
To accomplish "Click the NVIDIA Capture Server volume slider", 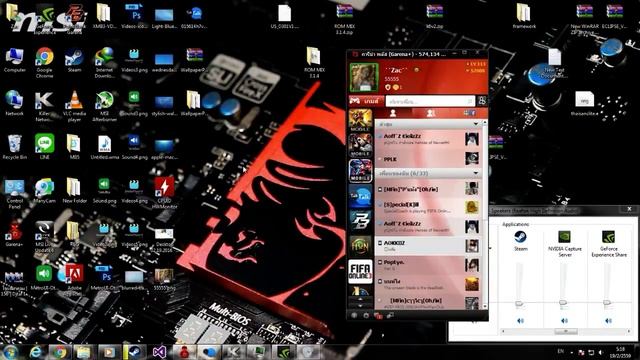I will click(563, 302).
